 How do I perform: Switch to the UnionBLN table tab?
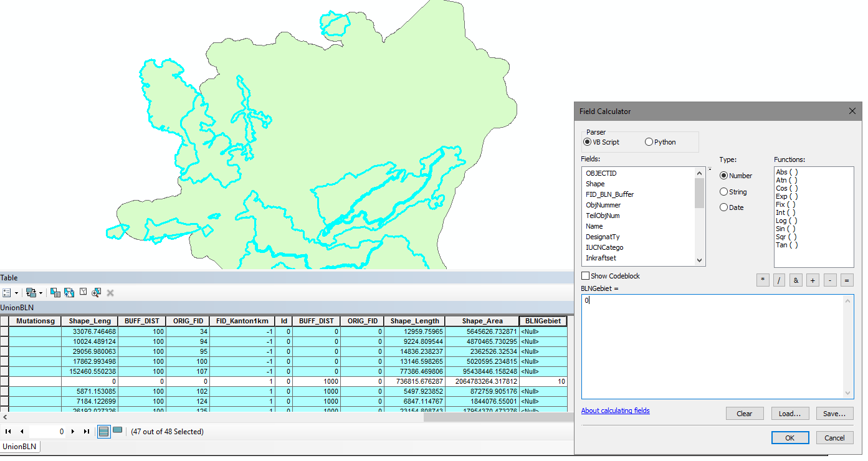[19, 446]
